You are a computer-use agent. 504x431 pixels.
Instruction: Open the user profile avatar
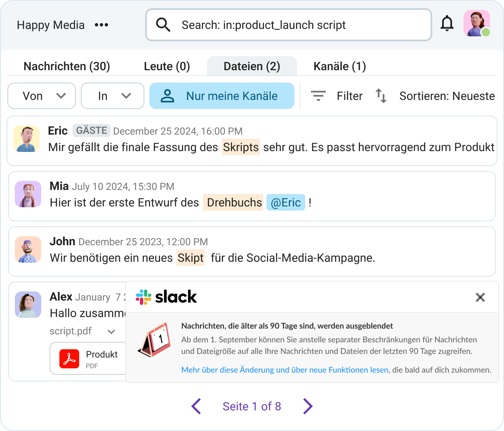476,24
